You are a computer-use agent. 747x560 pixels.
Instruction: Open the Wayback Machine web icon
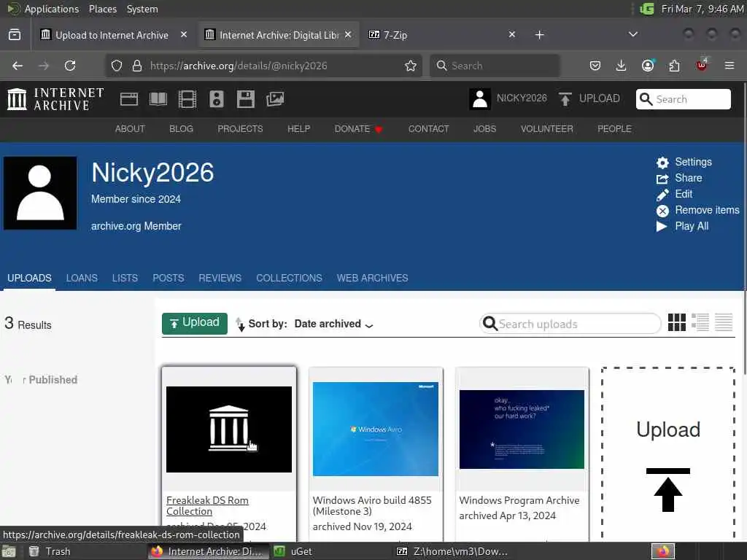click(x=128, y=99)
